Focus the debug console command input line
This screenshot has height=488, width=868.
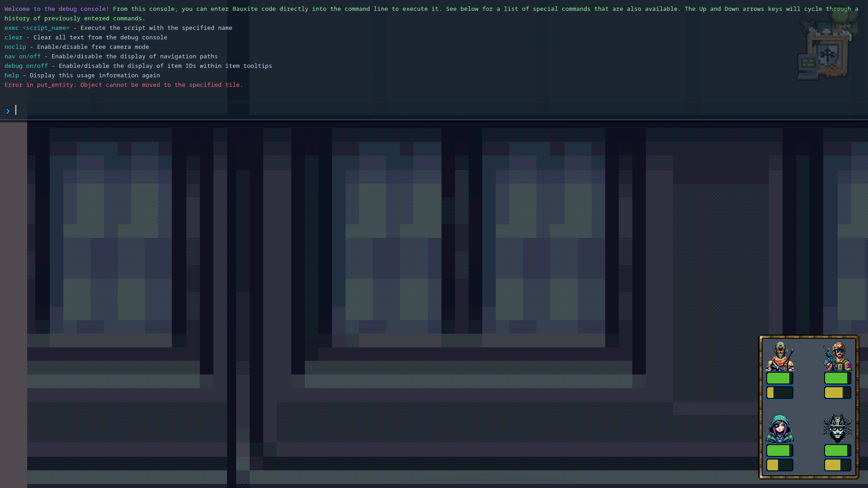pyautogui.click(x=434, y=110)
